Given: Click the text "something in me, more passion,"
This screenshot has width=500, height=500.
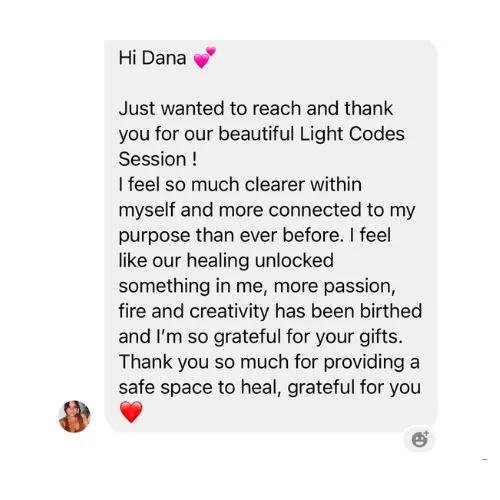Looking at the screenshot, I should 257,286.
